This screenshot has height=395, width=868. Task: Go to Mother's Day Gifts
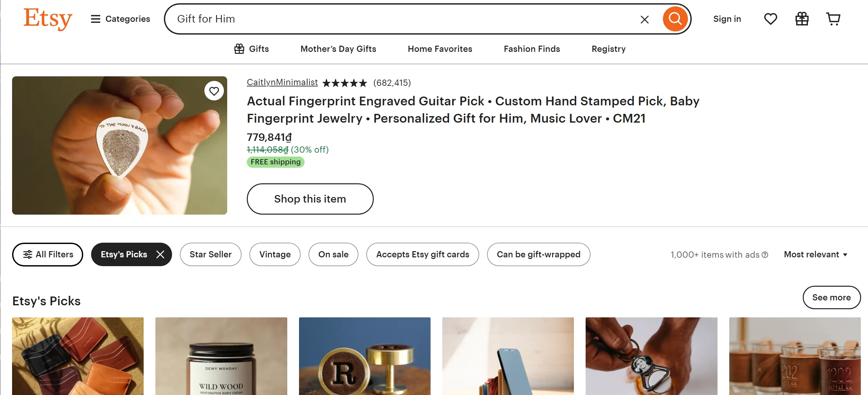[x=338, y=49]
